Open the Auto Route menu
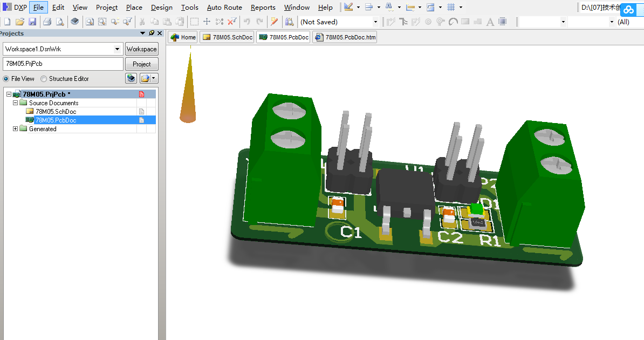Image resolution: width=644 pixels, height=340 pixels. click(x=224, y=8)
